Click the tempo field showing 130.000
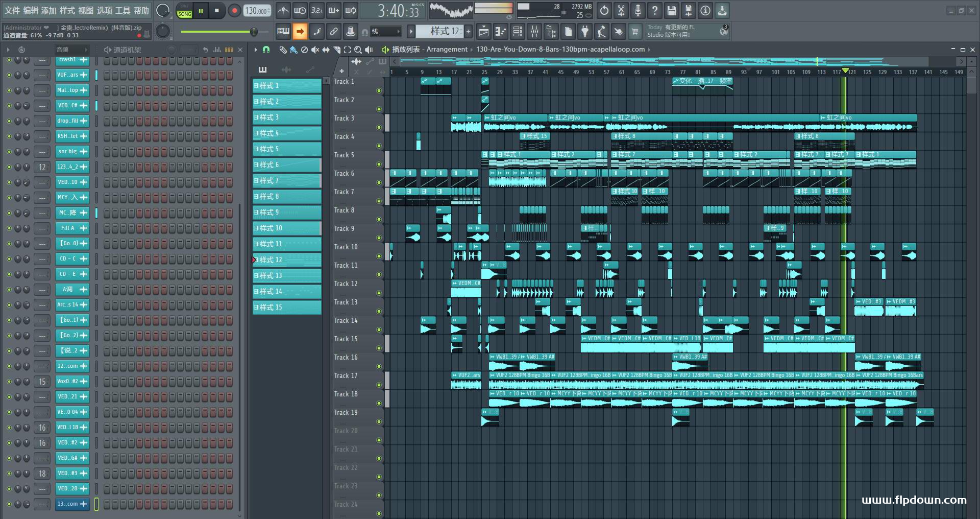This screenshot has width=980, height=519. [x=257, y=11]
